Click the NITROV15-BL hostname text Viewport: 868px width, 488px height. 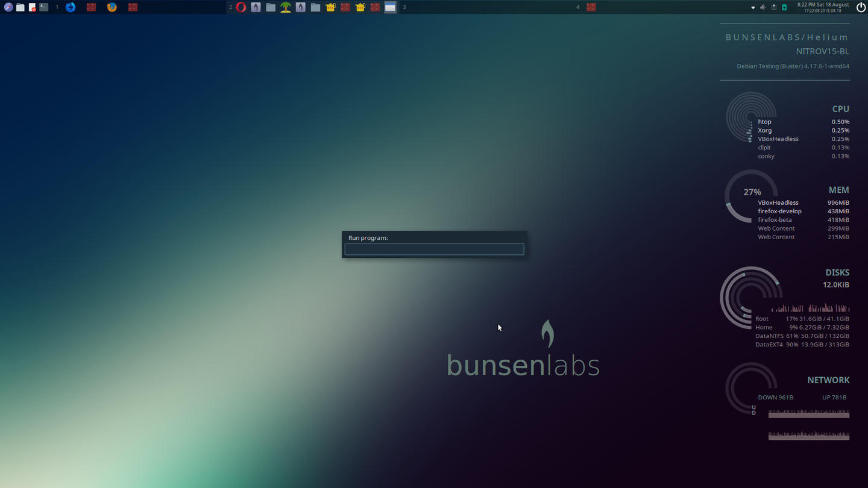pyautogui.click(x=822, y=52)
